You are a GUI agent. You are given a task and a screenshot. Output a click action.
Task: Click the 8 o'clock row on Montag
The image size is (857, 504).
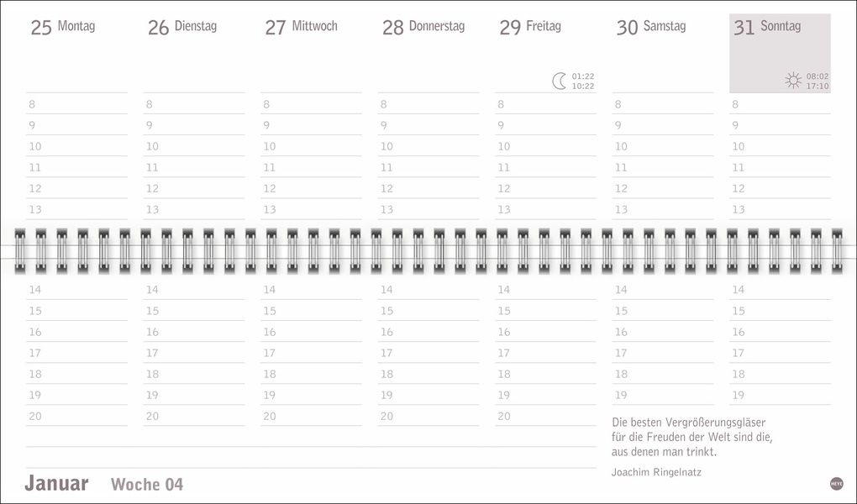[76, 105]
